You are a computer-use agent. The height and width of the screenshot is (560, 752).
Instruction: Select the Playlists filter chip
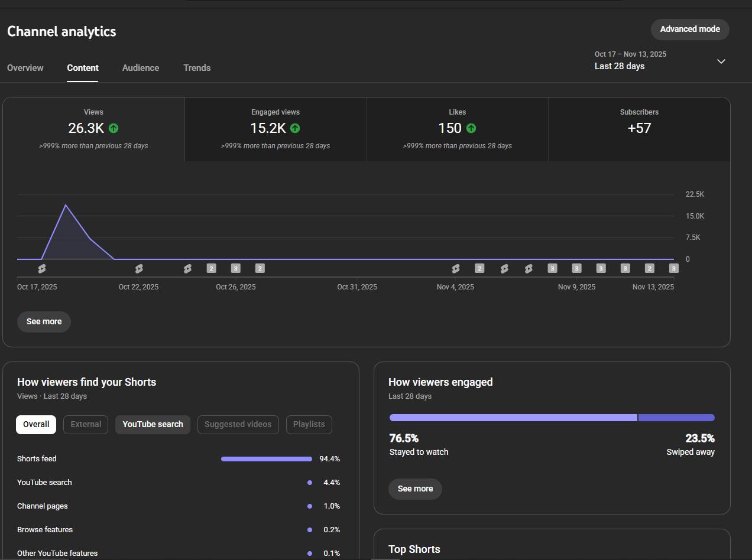coord(309,425)
